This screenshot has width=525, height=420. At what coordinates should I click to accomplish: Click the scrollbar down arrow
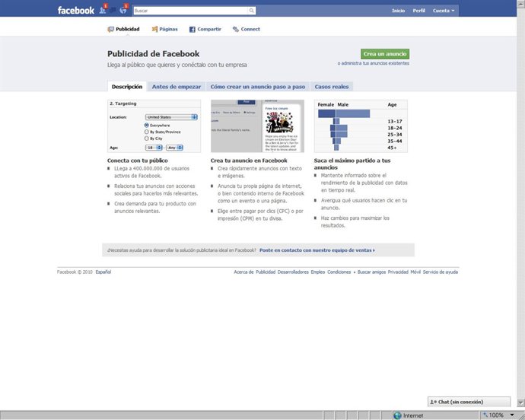(520, 402)
